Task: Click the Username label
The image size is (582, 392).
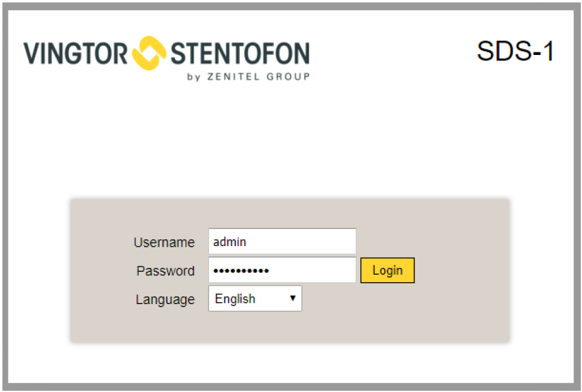Action: coord(164,242)
